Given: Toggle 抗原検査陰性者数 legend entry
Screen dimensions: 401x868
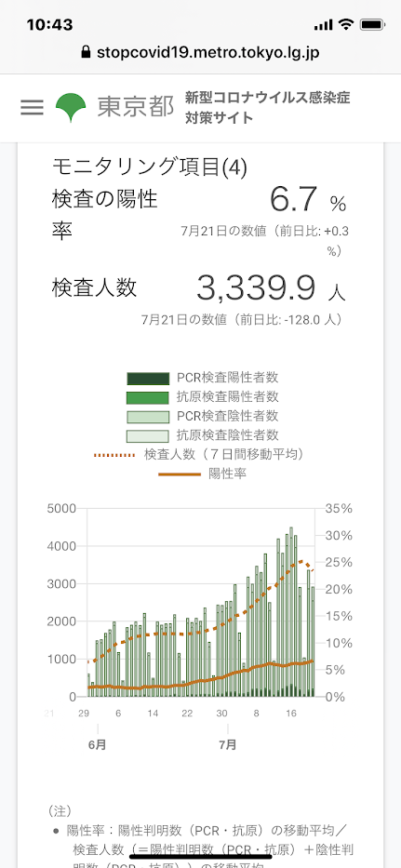Looking at the screenshot, I should pos(203,434).
